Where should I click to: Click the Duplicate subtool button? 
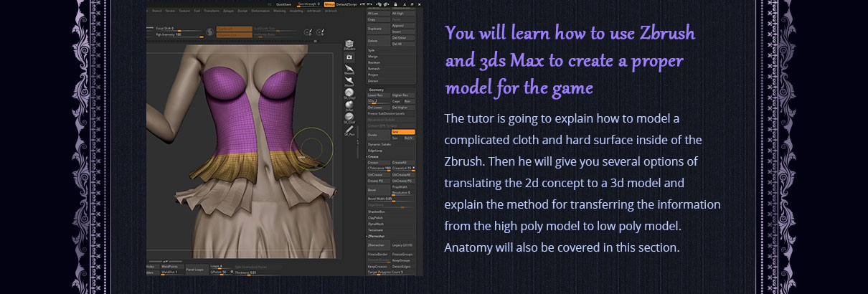click(378, 29)
